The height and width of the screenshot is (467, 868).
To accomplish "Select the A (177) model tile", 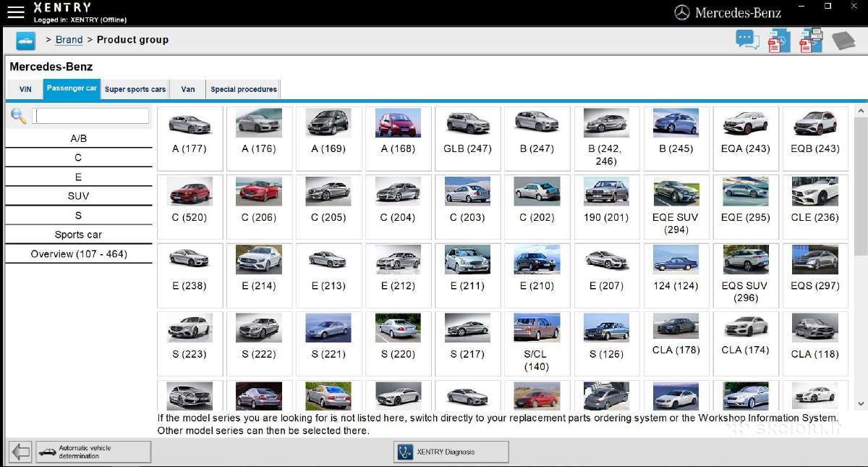I will [x=190, y=138].
